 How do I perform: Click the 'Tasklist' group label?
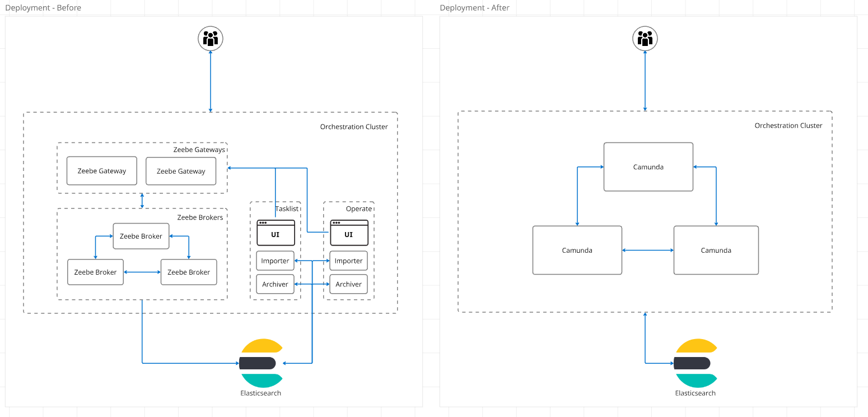pos(287,209)
